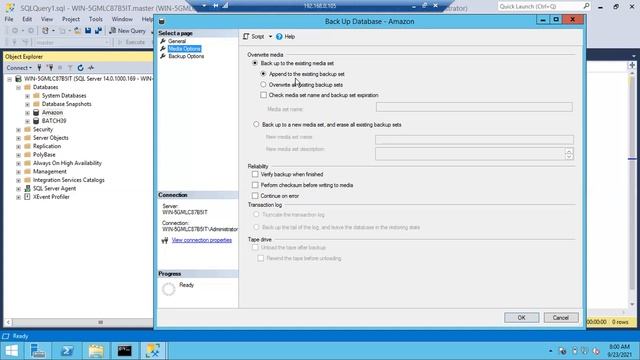
Task: Click the New Query toolbar button
Action: coord(127,31)
